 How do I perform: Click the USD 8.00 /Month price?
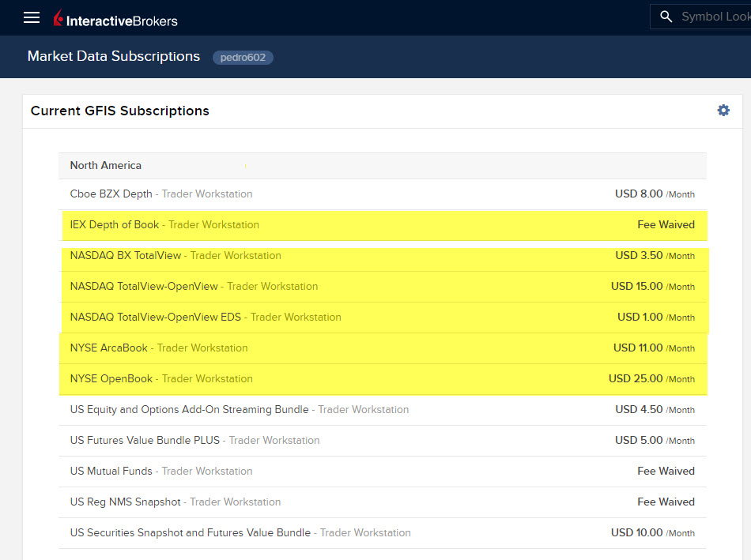pyautogui.click(x=655, y=194)
